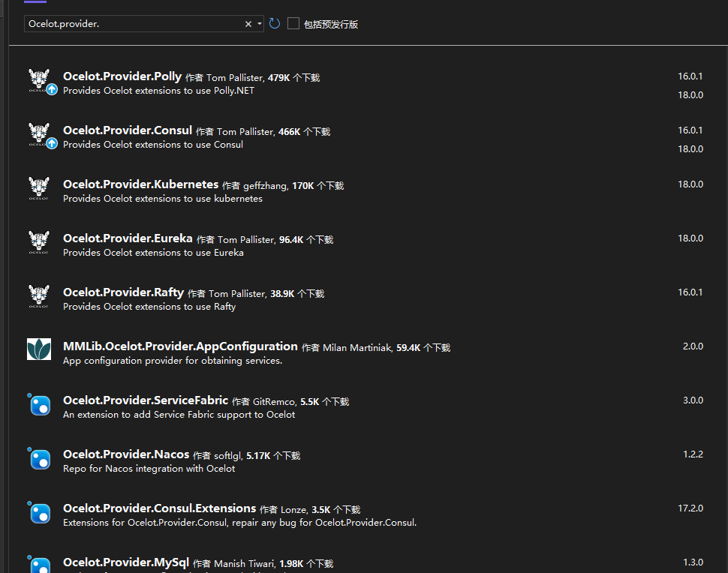Select the MMLib.Ocelot.Provider.AppConfiguration package title

click(x=181, y=346)
